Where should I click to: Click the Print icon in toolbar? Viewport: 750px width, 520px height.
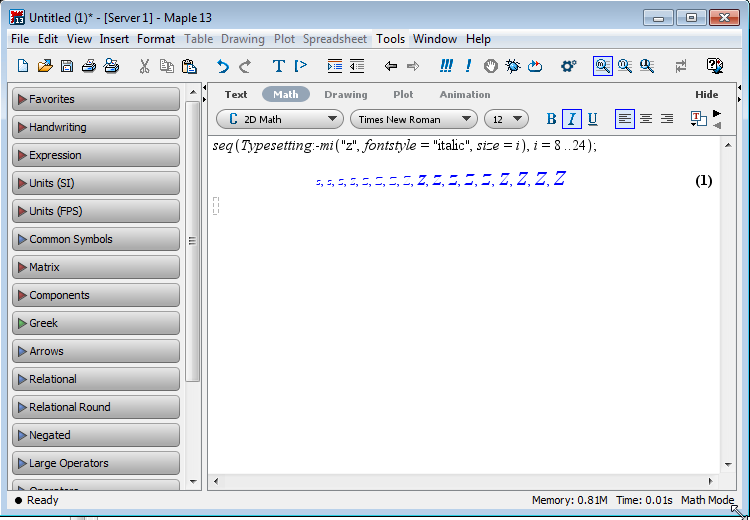89,66
